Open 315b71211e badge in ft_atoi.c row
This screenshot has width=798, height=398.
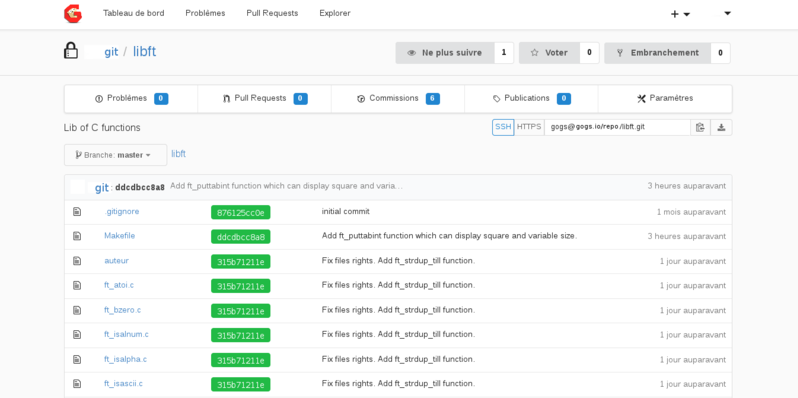pos(241,286)
